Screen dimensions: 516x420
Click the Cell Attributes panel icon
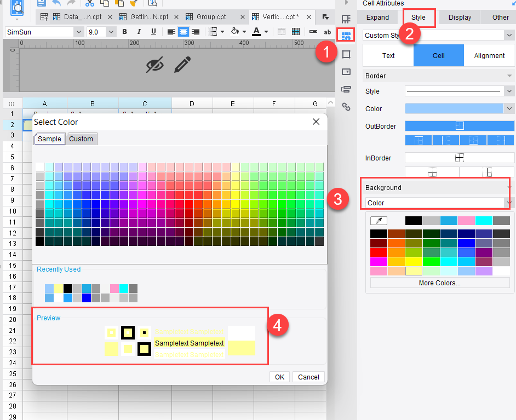click(346, 37)
